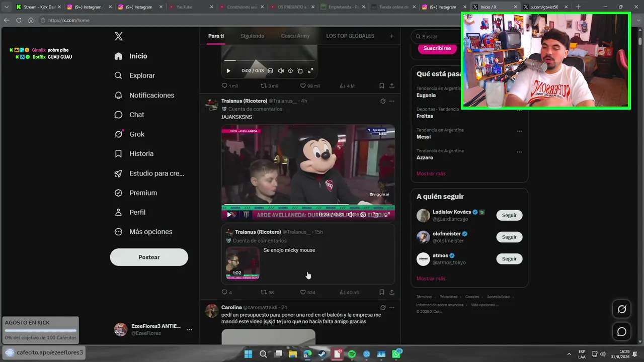This screenshot has width=644, height=362.
Task: Play the top video at 0:02
Action: tap(228, 71)
